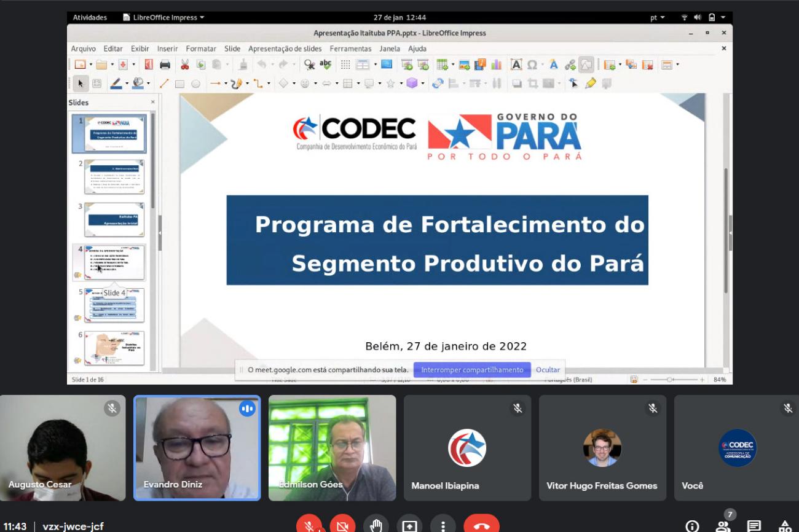The height and width of the screenshot is (532, 799).
Task: Click the pt keyboard layout indicator
Action: coord(657,17)
